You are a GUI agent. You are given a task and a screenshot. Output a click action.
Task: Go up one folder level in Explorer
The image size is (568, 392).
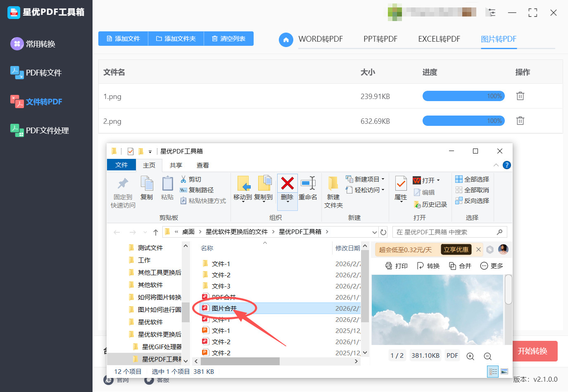point(156,232)
